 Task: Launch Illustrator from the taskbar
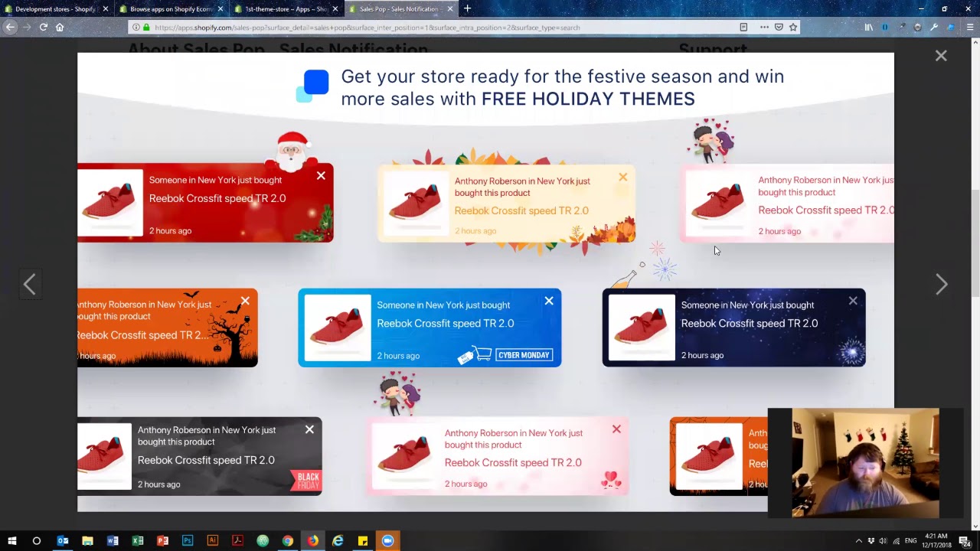(x=213, y=541)
